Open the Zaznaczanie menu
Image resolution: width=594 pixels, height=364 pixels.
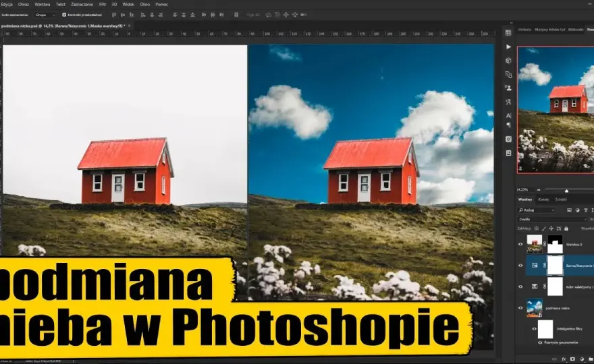tap(82, 5)
